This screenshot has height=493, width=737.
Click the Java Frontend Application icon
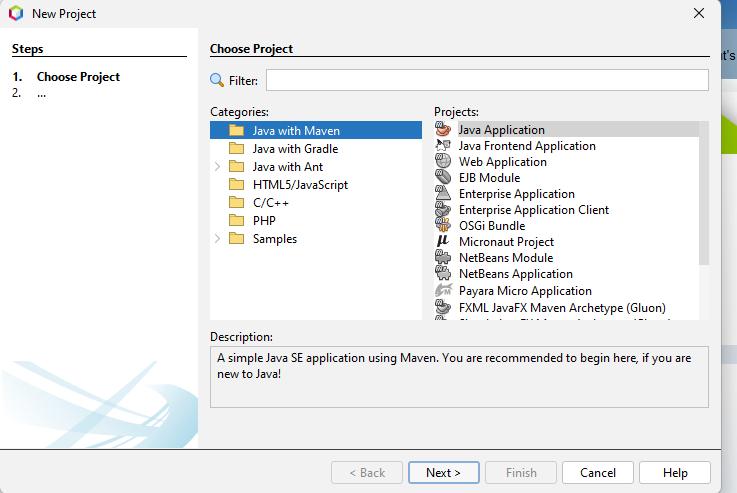coord(443,145)
